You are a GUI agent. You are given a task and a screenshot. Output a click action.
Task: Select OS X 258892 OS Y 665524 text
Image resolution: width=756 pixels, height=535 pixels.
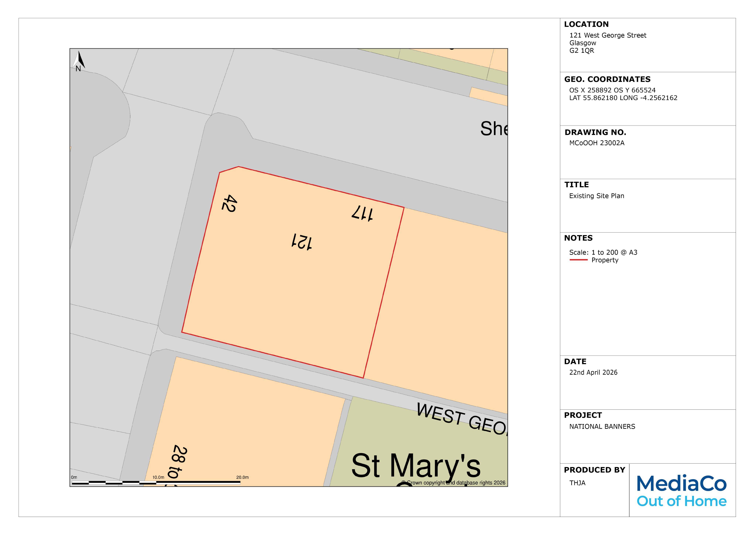tap(612, 90)
